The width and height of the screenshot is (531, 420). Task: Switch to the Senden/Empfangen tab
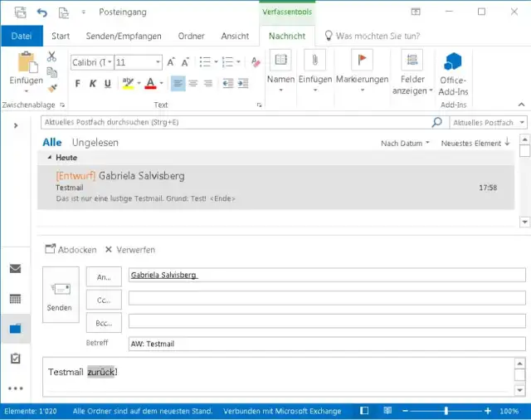coord(123,37)
